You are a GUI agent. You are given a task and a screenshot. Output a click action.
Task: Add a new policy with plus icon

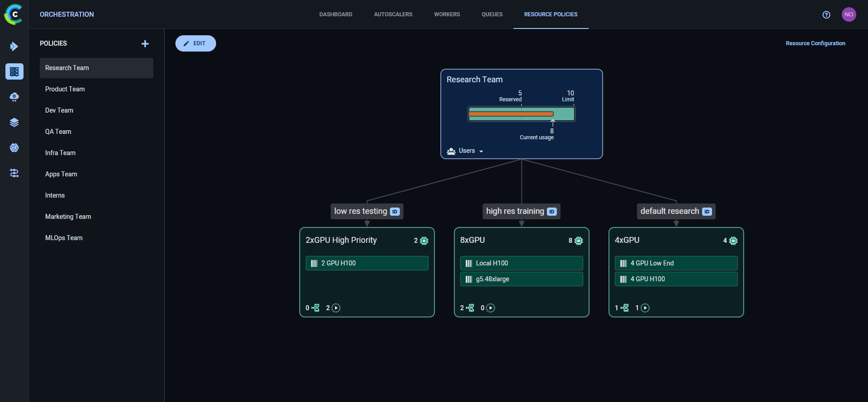[x=145, y=43]
